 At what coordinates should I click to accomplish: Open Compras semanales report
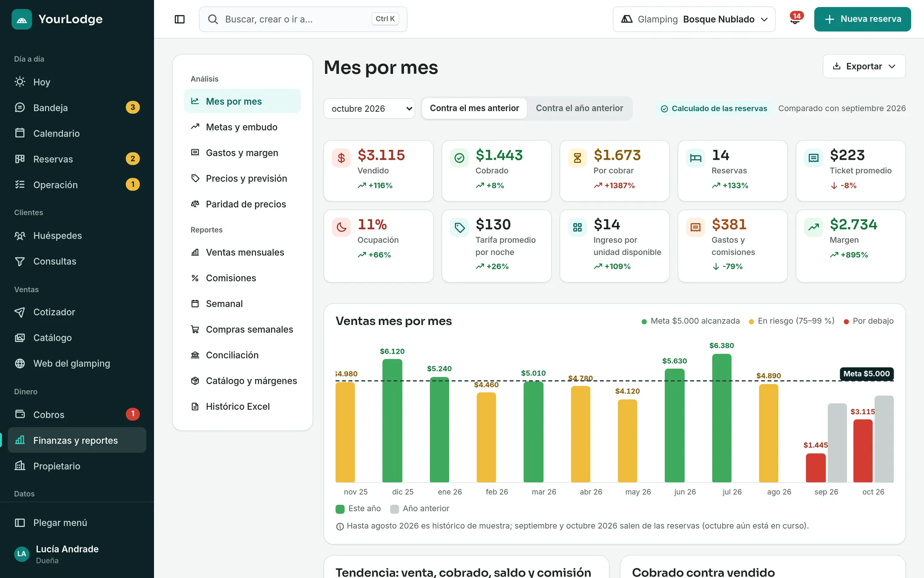pos(242,330)
